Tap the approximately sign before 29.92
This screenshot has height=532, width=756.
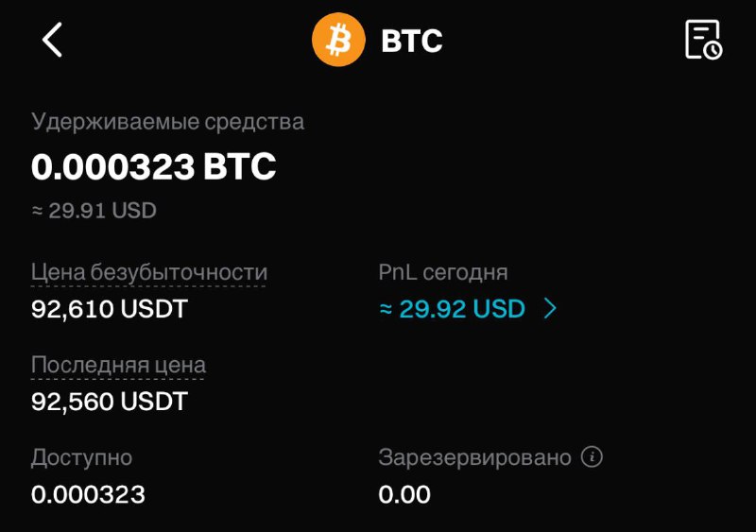(386, 309)
